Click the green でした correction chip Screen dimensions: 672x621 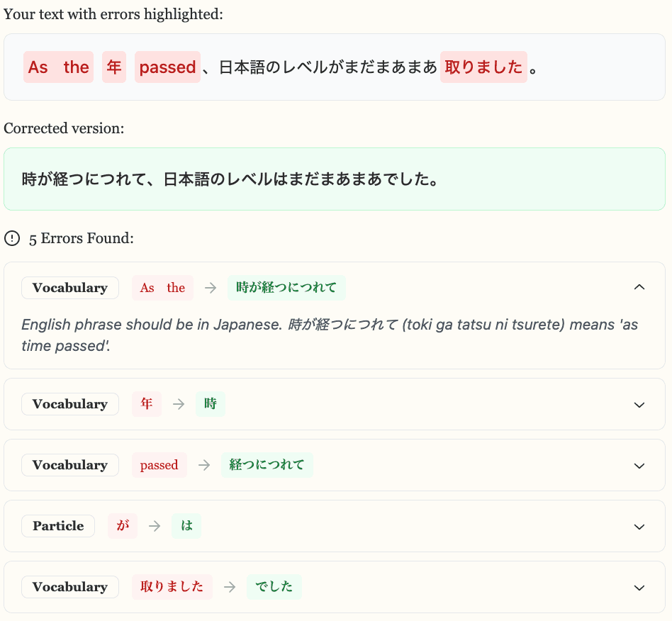pos(274,587)
